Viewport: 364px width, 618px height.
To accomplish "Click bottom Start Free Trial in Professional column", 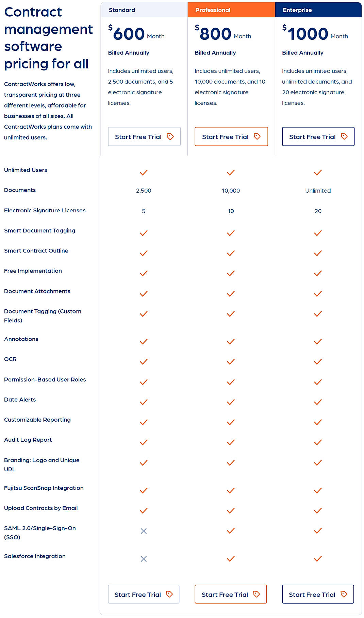I will tap(231, 594).
